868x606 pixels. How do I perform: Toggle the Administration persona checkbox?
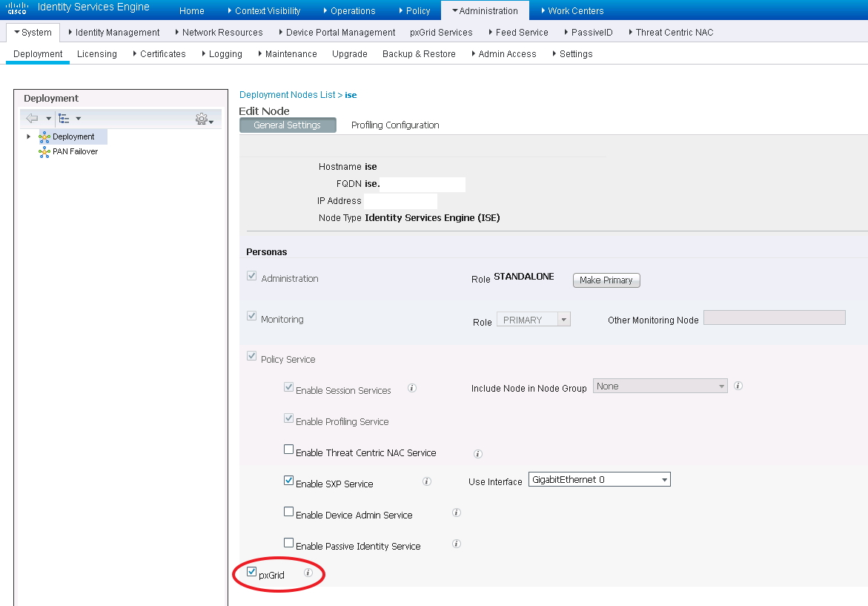coord(252,276)
